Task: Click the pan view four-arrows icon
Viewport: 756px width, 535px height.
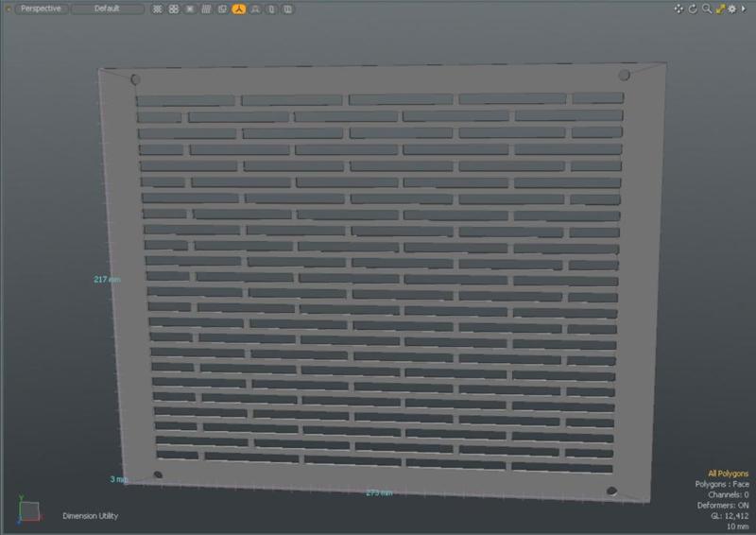Action: (x=679, y=9)
